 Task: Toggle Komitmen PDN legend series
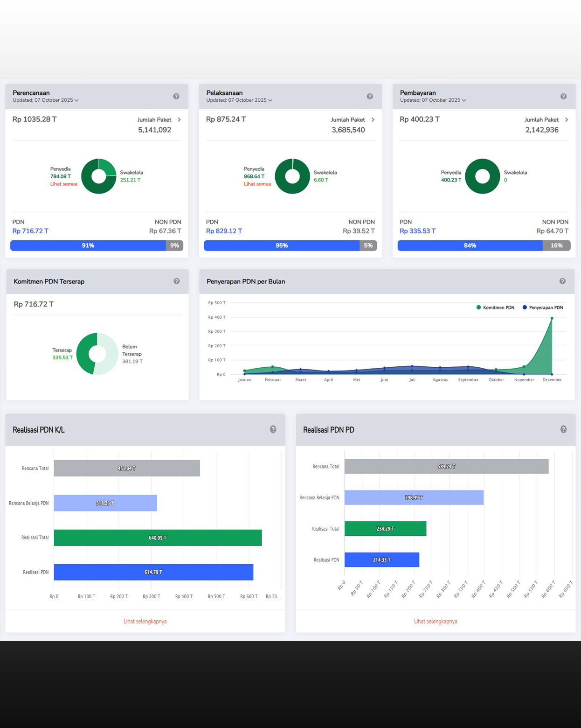click(x=495, y=308)
